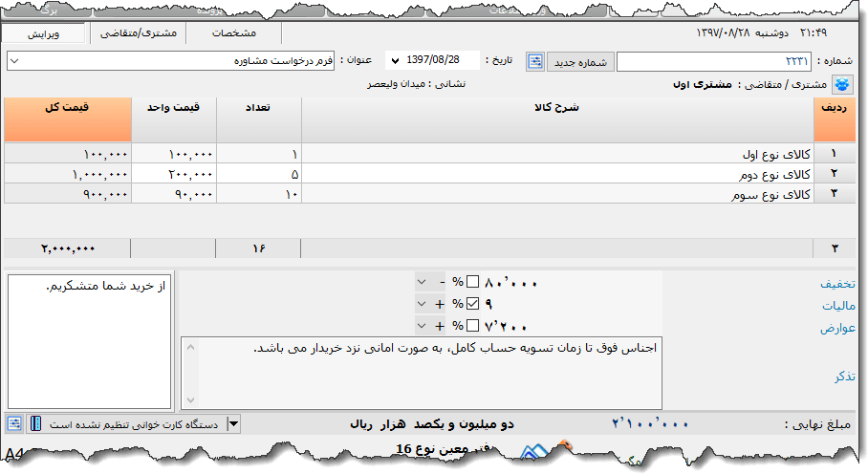Click the تعداد column header
Image resolution: width=868 pixels, height=474 pixels.
pyautogui.click(x=258, y=119)
